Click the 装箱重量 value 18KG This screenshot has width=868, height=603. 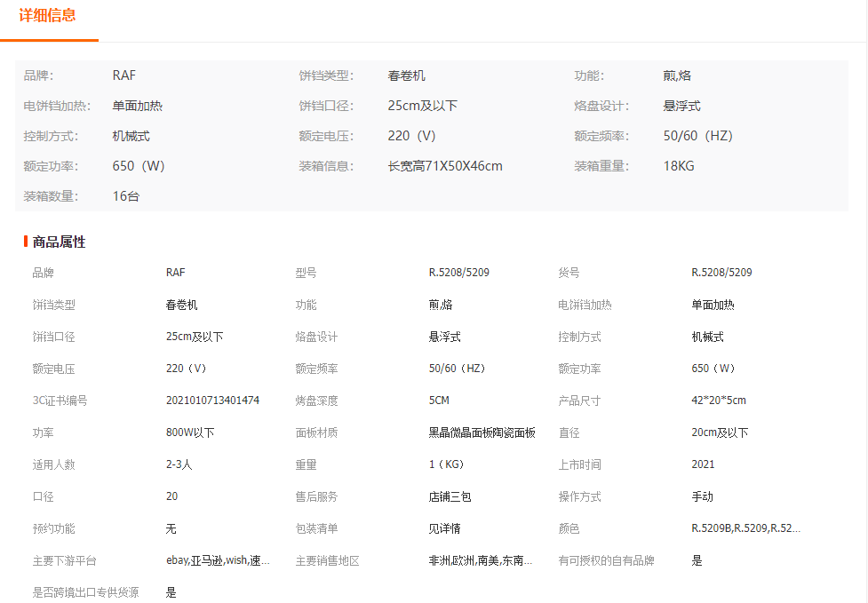pyautogui.click(x=679, y=166)
